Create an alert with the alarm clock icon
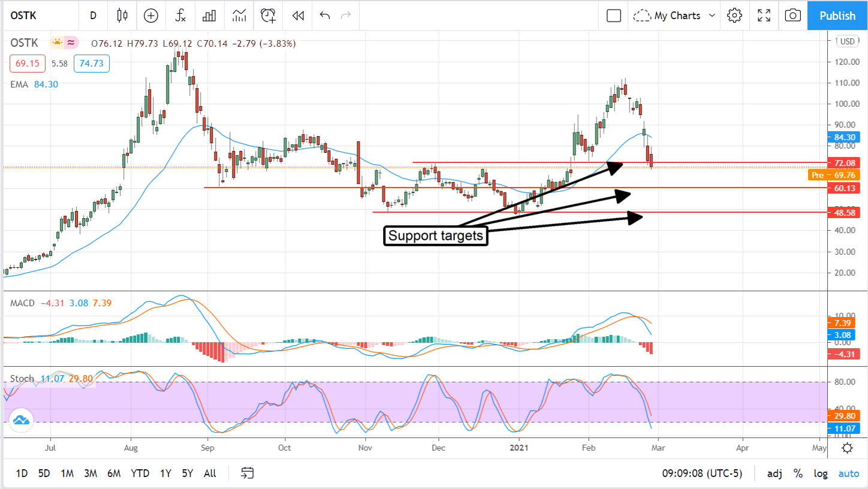The image size is (868, 489). pyautogui.click(x=269, y=16)
